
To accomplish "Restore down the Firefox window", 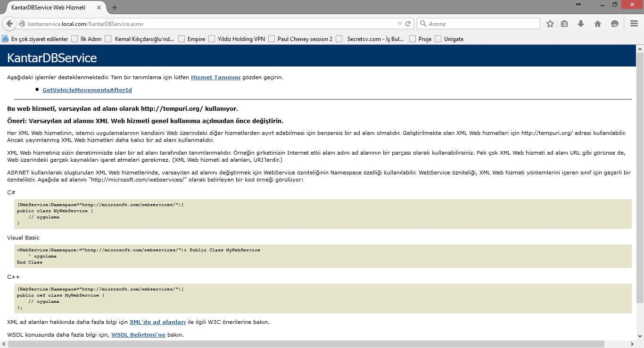I will tap(615, 4).
